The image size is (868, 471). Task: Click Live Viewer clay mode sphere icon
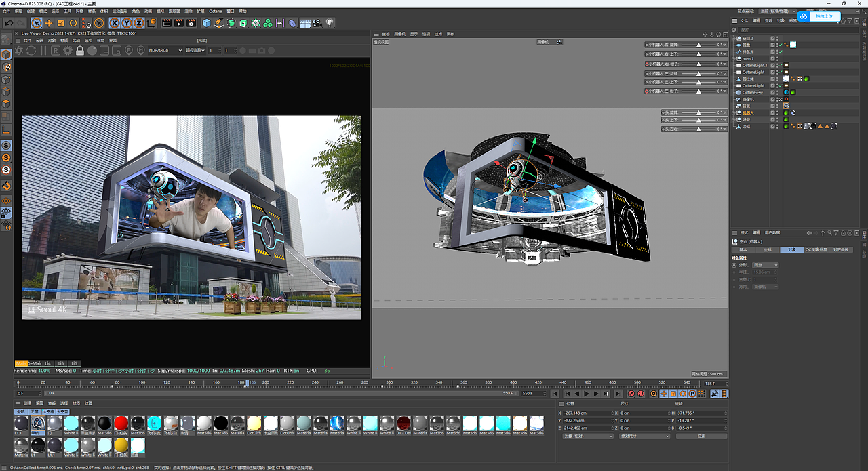coord(92,50)
